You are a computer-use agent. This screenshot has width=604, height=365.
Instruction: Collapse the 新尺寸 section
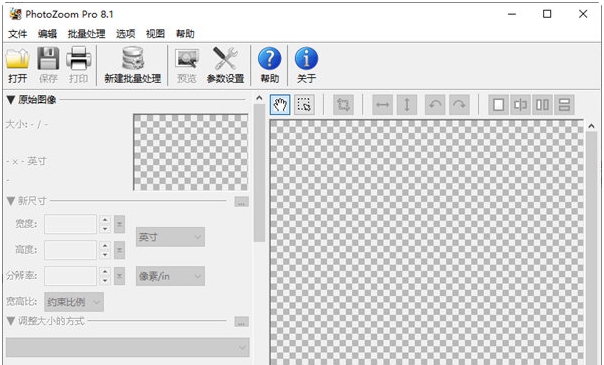[x=11, y=201]
